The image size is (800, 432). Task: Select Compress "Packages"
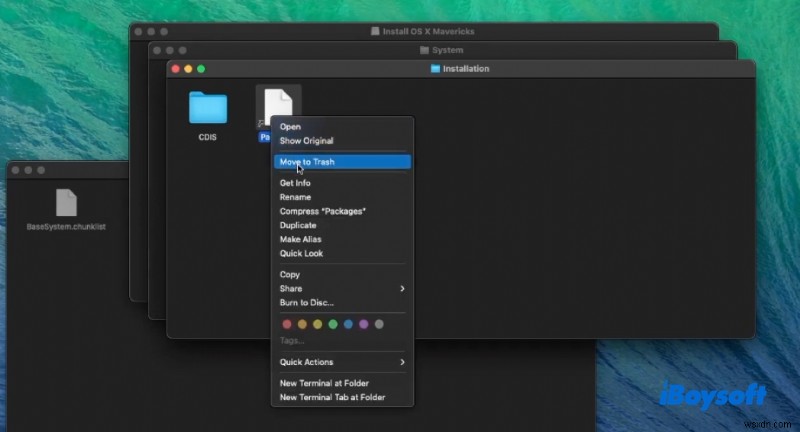click(x=342, y=211)
